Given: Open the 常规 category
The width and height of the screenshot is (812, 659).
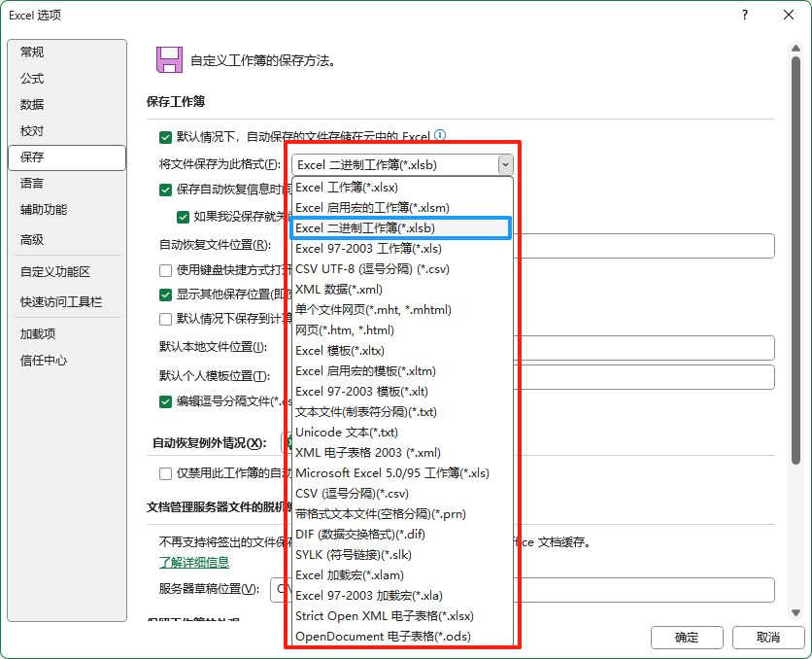Looking at the screenshot, I should point(67,52).
